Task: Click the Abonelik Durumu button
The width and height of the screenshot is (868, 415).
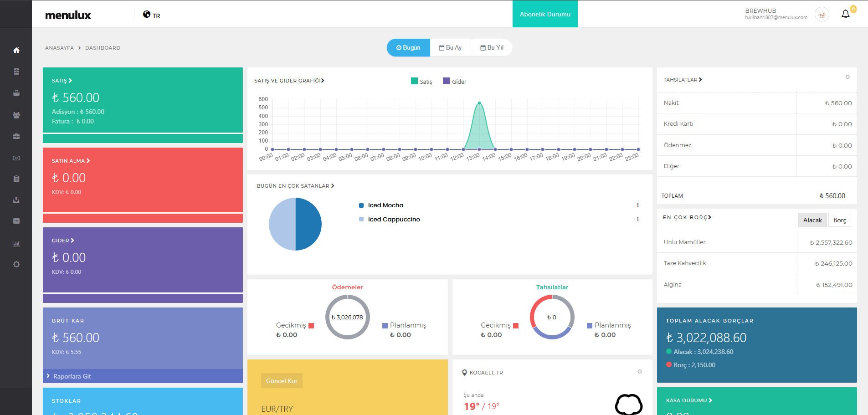Action: coord(545,14)
